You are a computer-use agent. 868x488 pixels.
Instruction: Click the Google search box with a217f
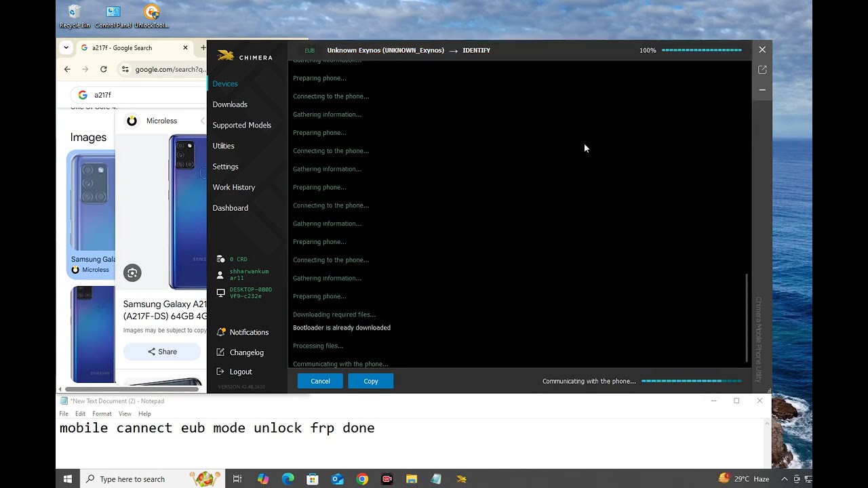click(140, 95)
